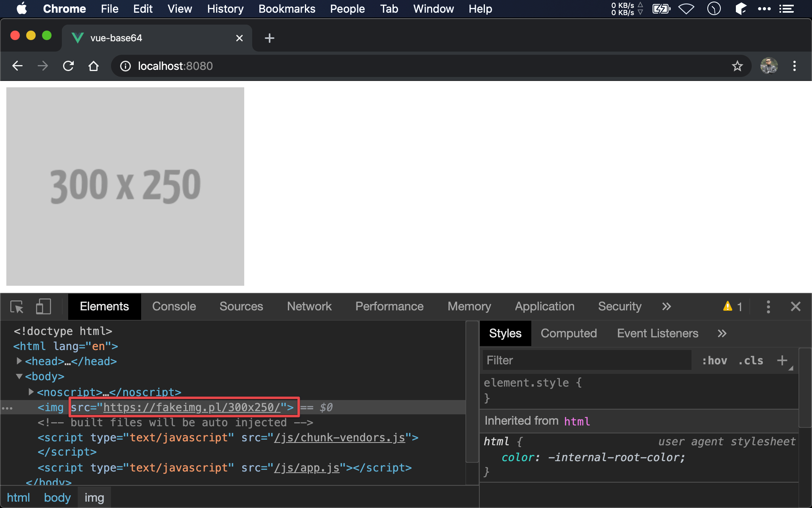Switch to the Console panel
The image size is (812, 508).
(174, 306)
